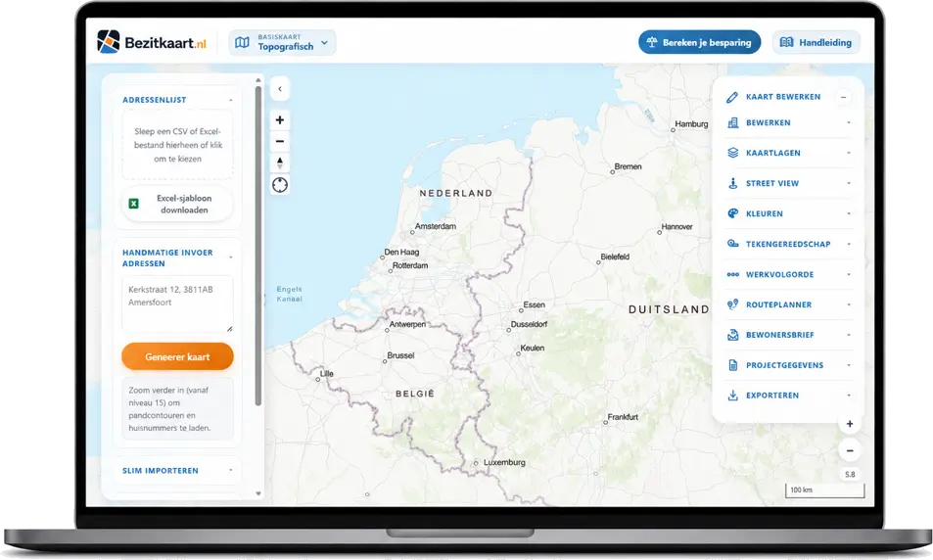The width and height of the screenshot is (933, 560).
Task: Click the Bewerken building icon
Action: coord(733,122)
